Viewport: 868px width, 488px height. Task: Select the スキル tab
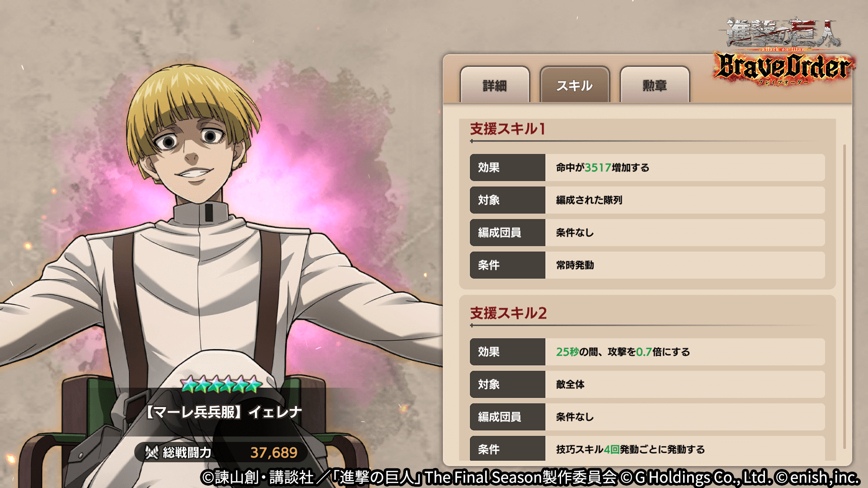[x=575, y=85]
